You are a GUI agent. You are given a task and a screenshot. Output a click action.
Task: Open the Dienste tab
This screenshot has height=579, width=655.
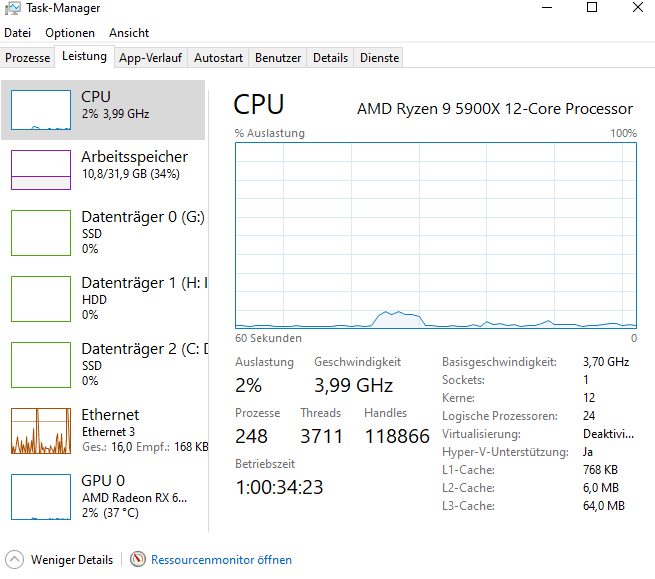(379, 58)
